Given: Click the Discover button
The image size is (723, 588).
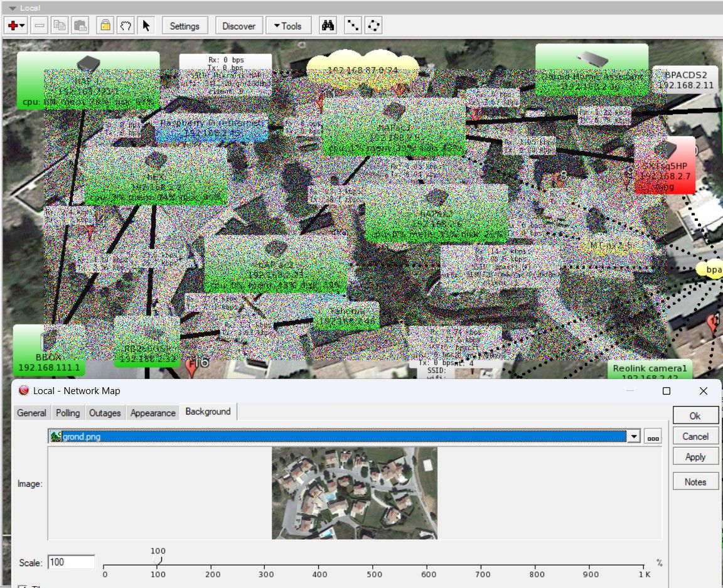Looking at the screenshot, I should coord(238,26).
